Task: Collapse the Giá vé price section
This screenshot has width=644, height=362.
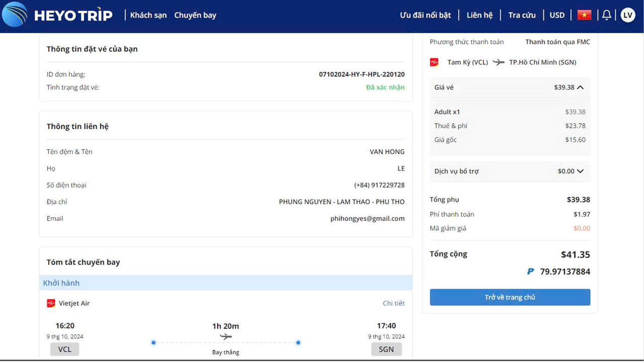Action: tap(580, 87)
